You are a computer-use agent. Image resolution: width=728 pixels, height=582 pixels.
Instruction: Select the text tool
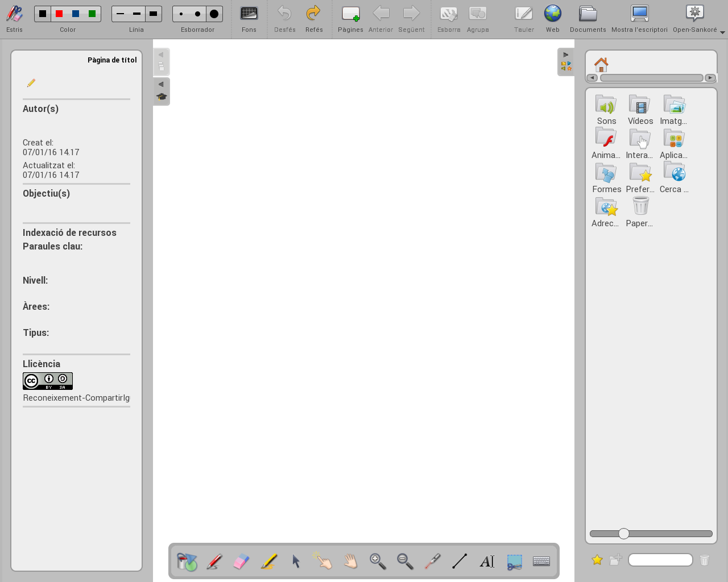click(x=487, y=562)
